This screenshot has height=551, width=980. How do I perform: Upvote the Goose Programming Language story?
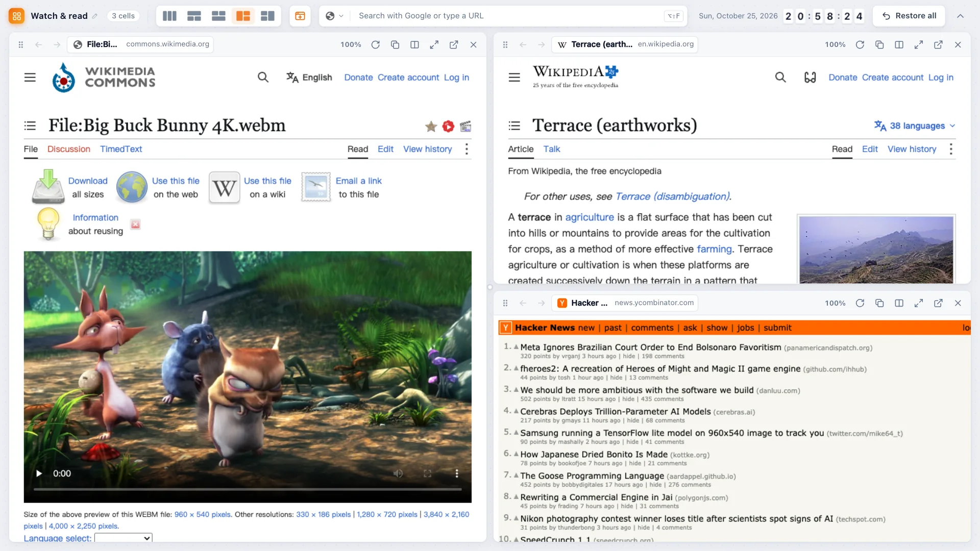516,475
